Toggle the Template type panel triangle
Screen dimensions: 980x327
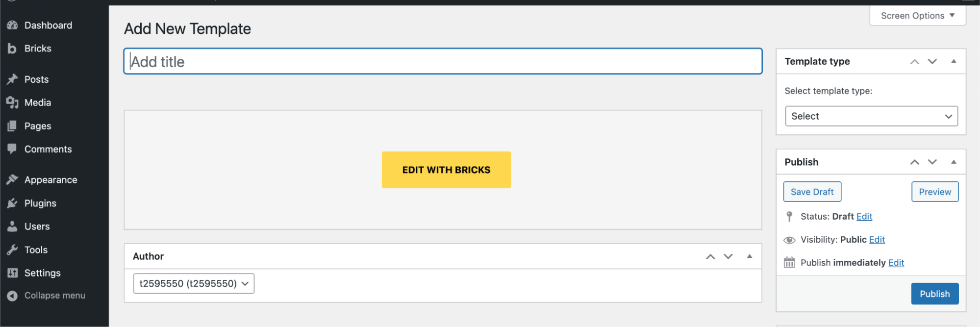point(954,61)
